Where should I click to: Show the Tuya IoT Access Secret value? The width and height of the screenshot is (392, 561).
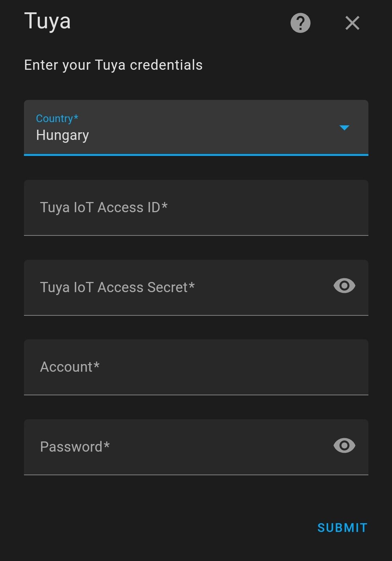coord(344,286)
